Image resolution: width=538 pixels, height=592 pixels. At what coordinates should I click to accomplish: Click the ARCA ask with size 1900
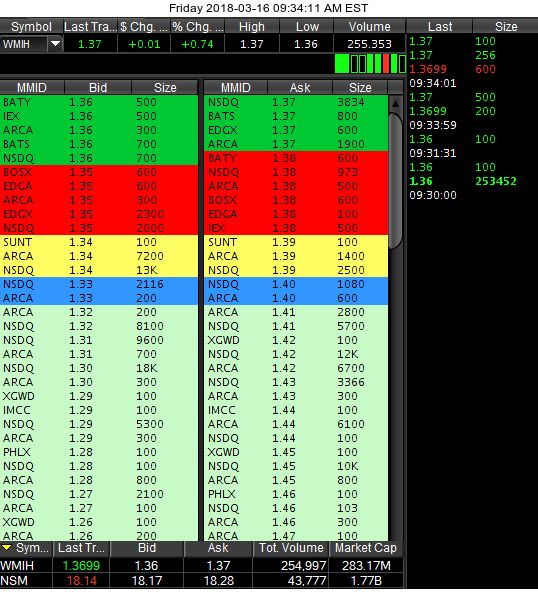tap(296, 144)
